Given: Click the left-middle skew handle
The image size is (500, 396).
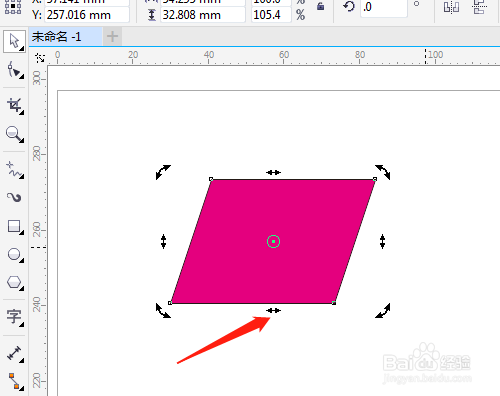Looking at the screenshot, I should [x=163, y=241].
